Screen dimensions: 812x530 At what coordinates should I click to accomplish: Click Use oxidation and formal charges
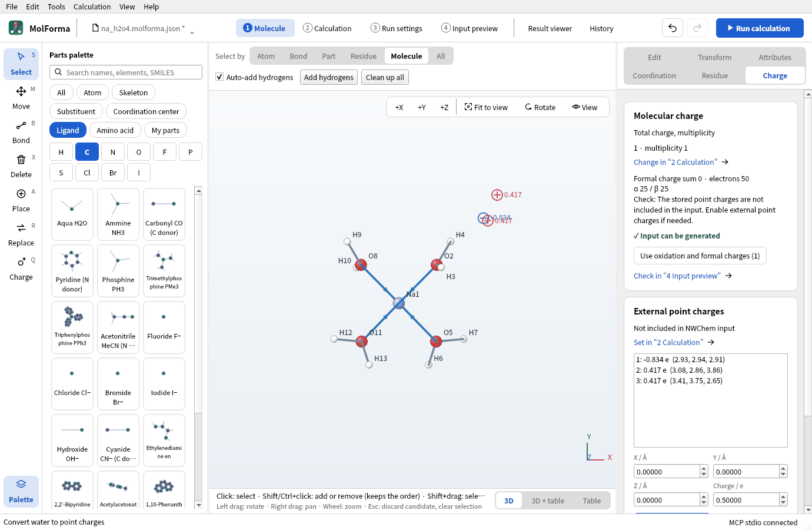[700, 256]
